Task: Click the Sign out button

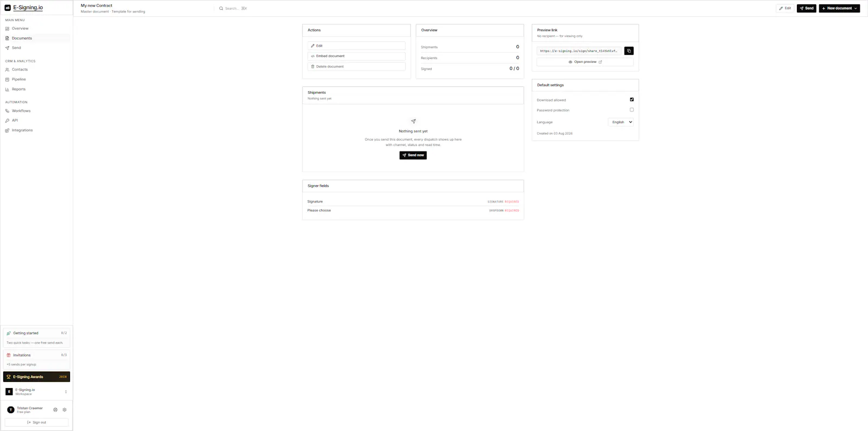Action: point(36,422)
